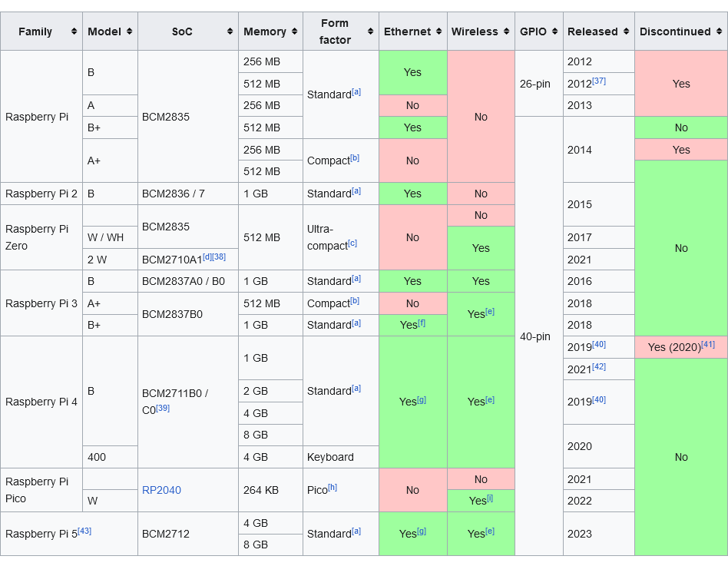Viewport: 728px width, 566px height.
Task: Open note c beside Ultra-compact
Action: click(352, 243)
